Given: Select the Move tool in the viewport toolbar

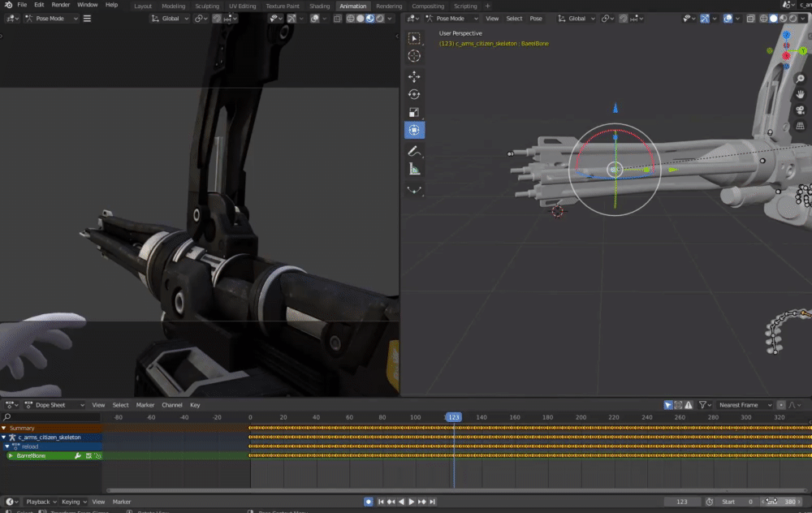Looking at the screenshot, I should [414, 76].
